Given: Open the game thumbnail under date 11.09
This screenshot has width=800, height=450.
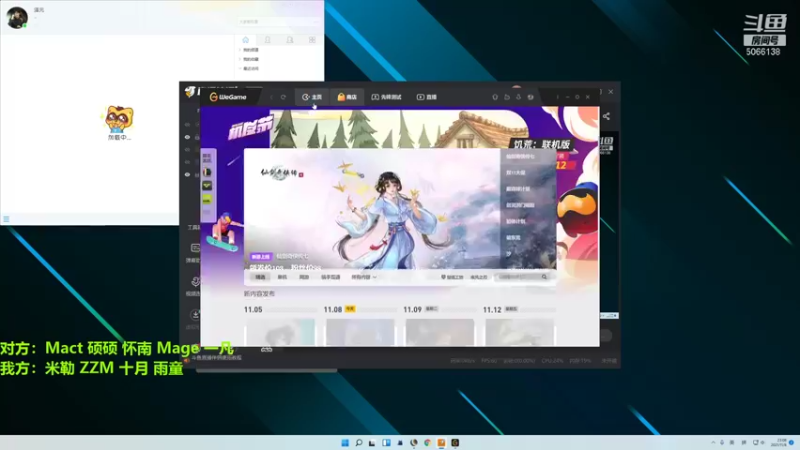Looking at the screenshot, I should [x=439, y=332].
